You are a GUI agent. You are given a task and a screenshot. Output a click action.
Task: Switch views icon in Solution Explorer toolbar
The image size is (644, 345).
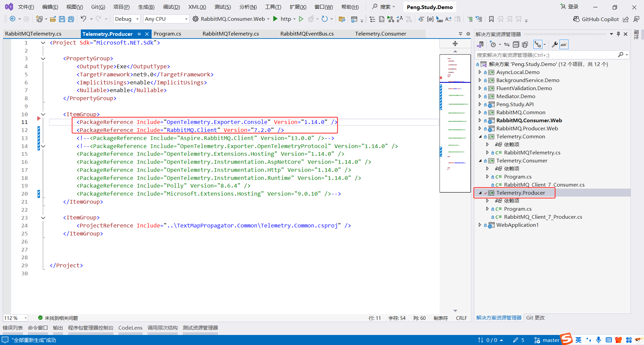click(x=480, y=45)
